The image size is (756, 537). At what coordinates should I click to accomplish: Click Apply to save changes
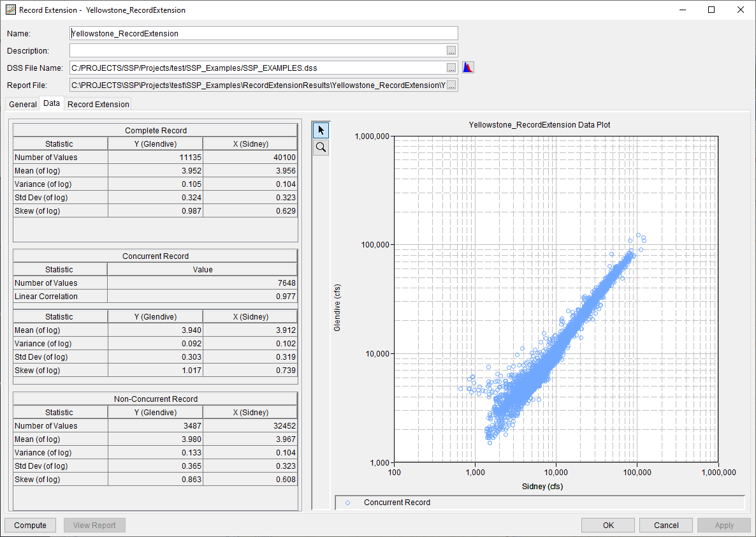pos(723,525)
